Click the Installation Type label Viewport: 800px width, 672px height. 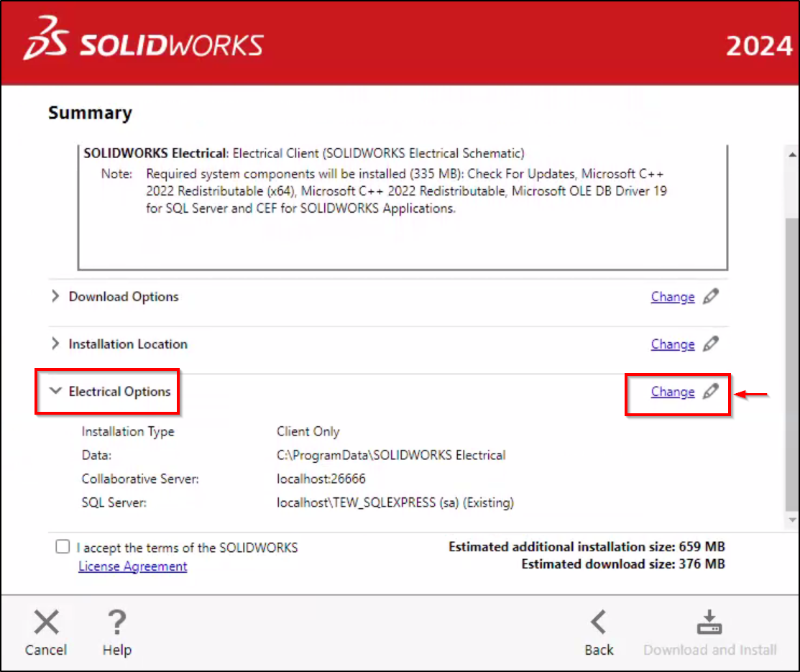point(128,431)
